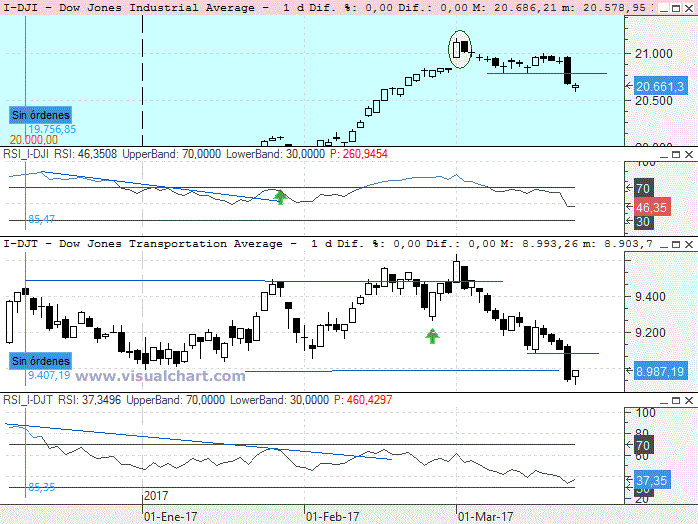
Task: Click the red 46,35 RSI value tag
Action: [x=652, y=207]
